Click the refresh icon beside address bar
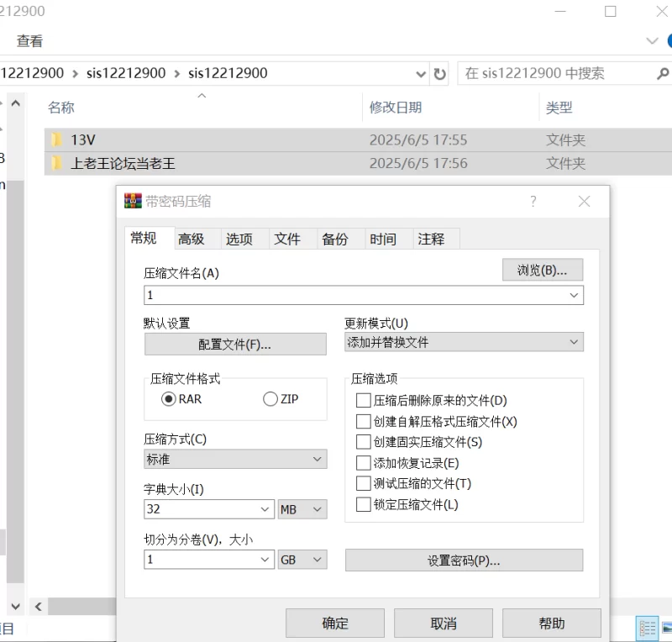This screenshot has height=642, width=672. [x=439, y=74]
